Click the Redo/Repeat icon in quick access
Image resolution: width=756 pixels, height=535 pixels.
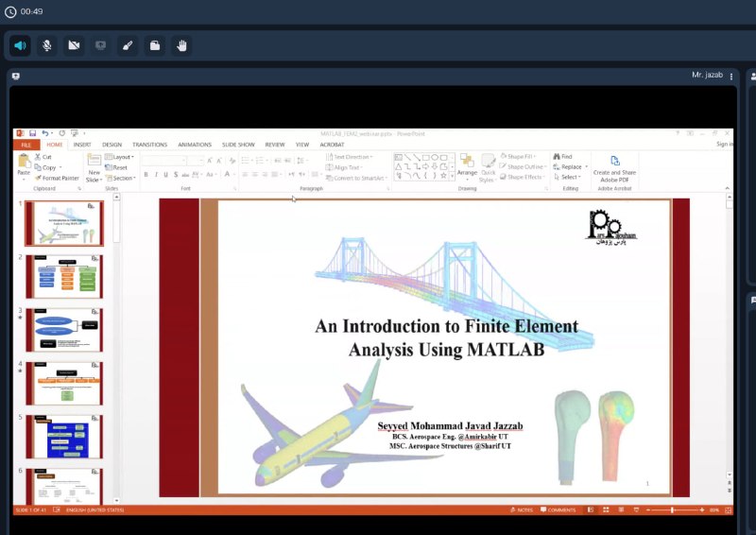tap(61, 133)
